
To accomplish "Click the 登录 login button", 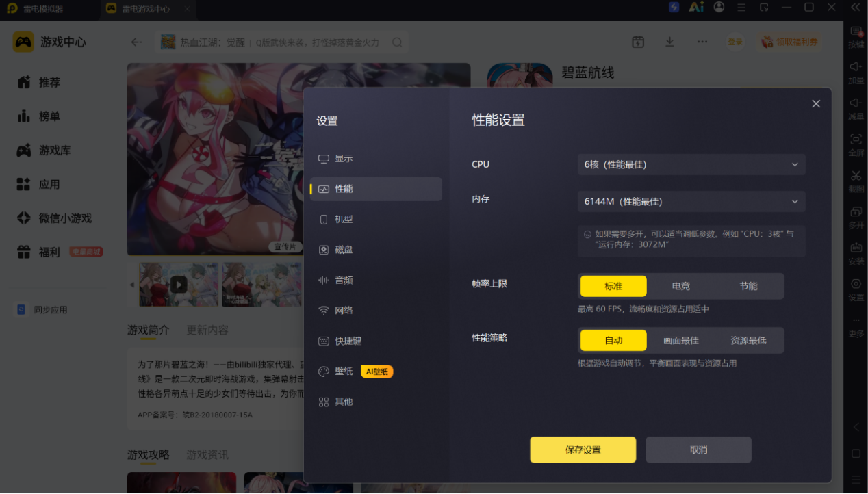I will [735, 42].
